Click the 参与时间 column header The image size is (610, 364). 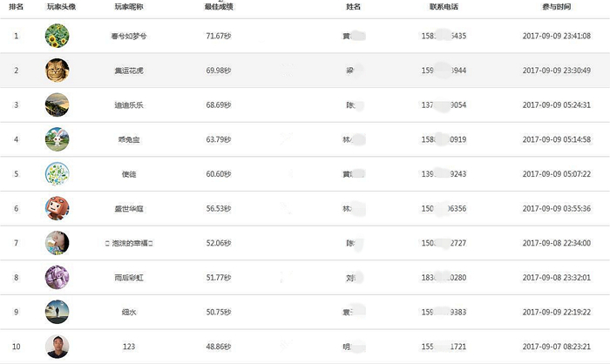point(556,7)
